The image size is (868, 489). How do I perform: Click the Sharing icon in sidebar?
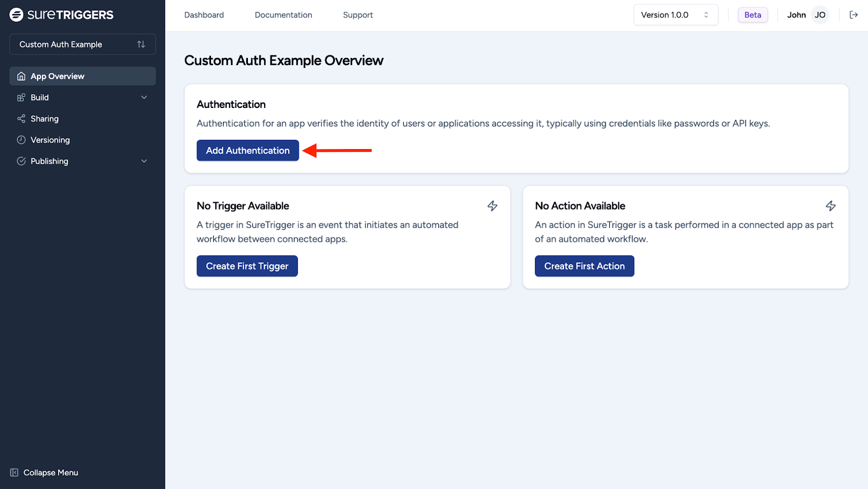21,119
